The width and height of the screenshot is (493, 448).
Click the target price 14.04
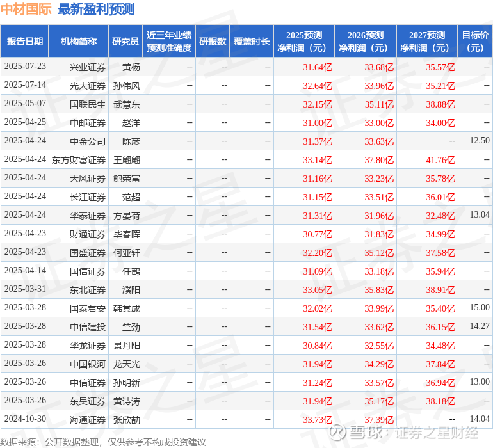tap(480, 419)
